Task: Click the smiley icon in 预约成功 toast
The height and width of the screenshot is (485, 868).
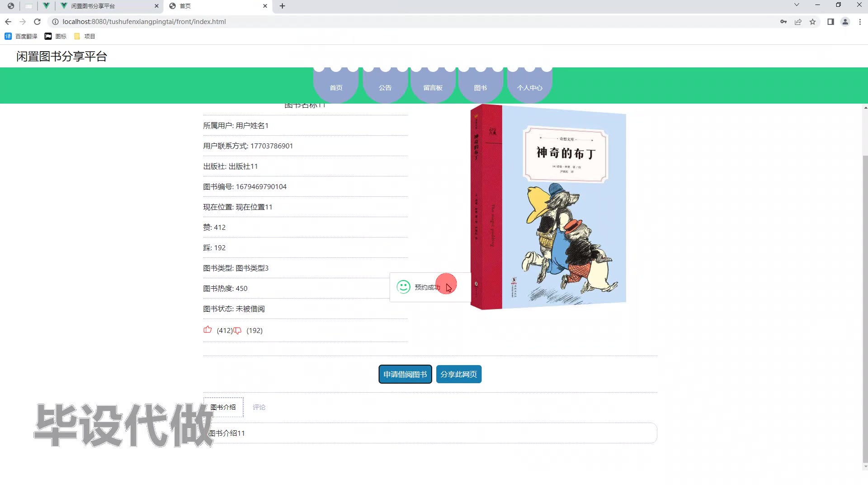Action: tap(403, 287)
